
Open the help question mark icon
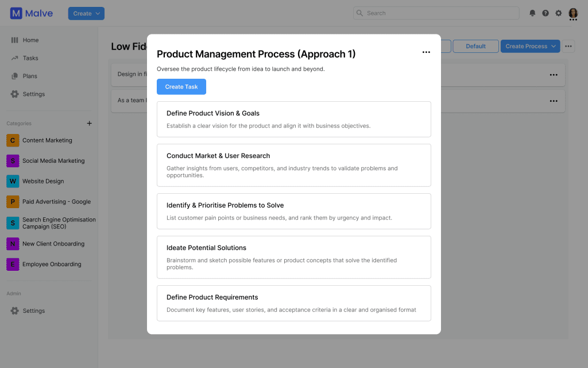tap(546, 13)
